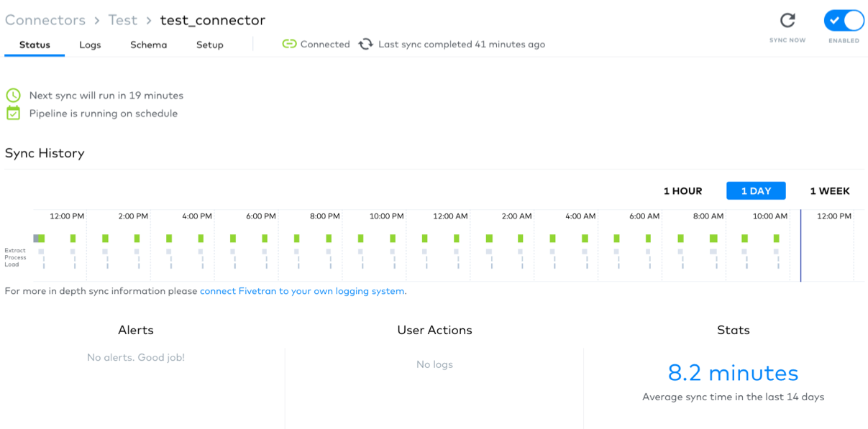Click the User Actions heading

point(434,331)
